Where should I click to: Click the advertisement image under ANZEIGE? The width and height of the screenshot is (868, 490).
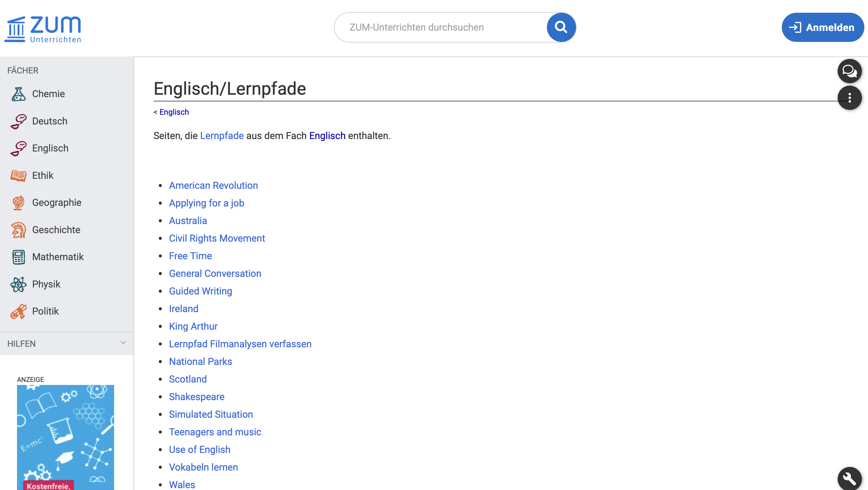(65, 437)
